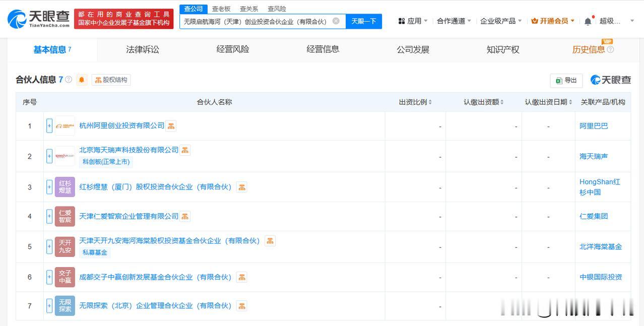Open the 合作通道 dropdown
The width and height of the screenshot is (644, 326).
click(454, 21)
